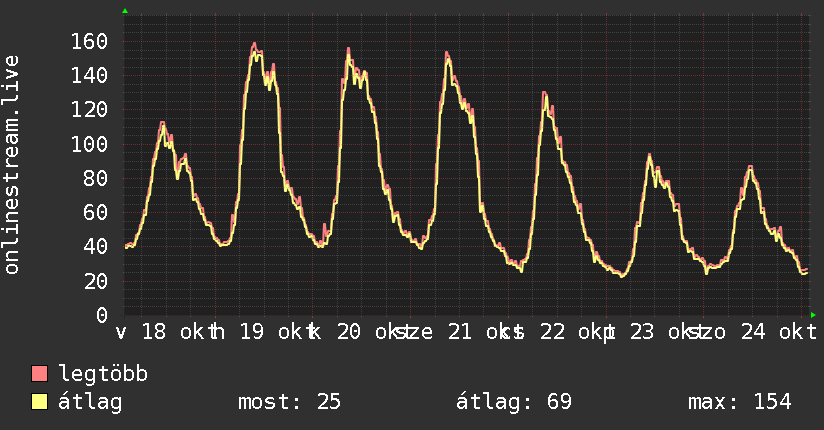Click the 0 y-axis label
This screenshot has width=824, height=430.
click(x=102, y=315)
